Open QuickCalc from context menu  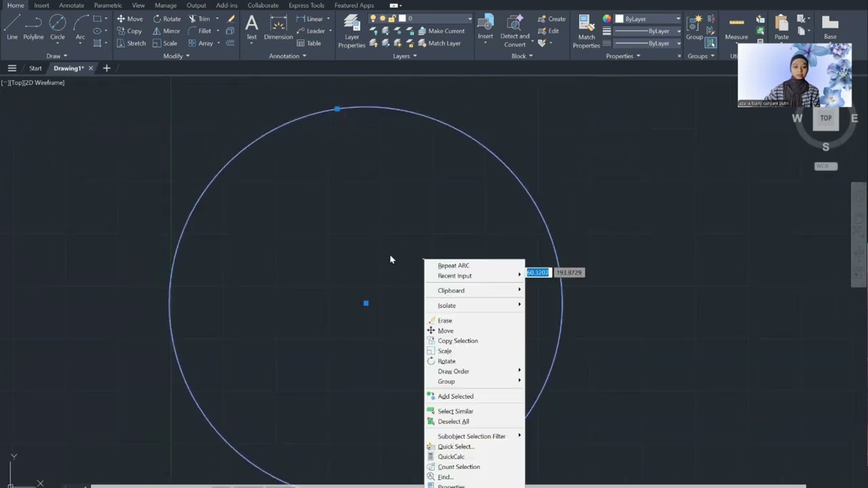[475, 457]
